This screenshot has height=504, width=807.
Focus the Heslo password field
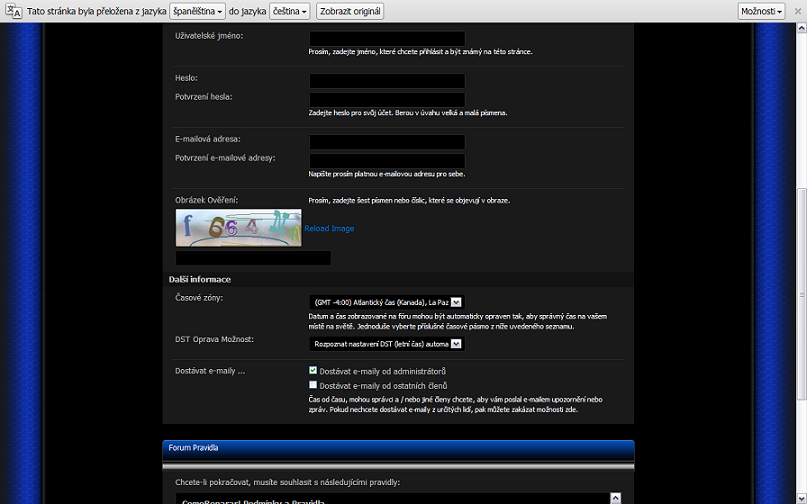(386, 80)
